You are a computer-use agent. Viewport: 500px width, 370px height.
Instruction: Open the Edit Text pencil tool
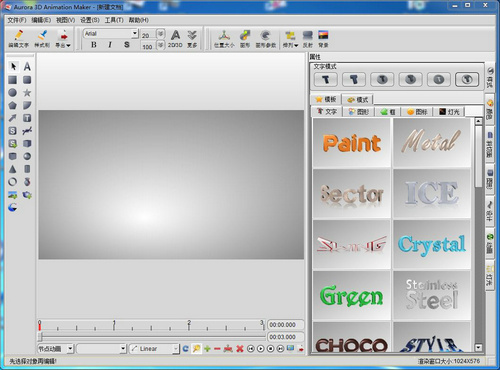coord(19,39)
